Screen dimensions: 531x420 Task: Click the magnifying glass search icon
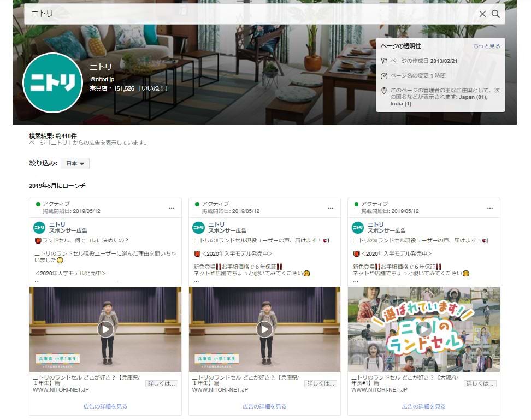pos(496,14)
